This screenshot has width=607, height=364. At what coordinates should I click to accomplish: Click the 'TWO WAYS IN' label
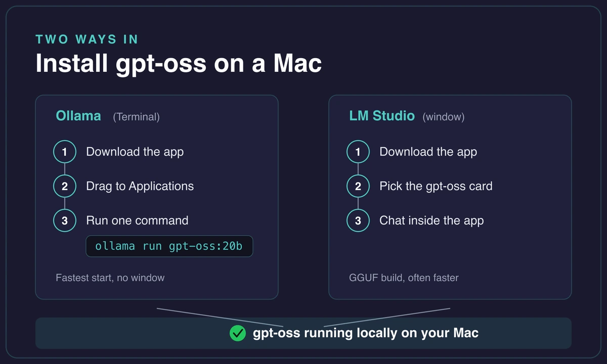(x=87, y=39)
